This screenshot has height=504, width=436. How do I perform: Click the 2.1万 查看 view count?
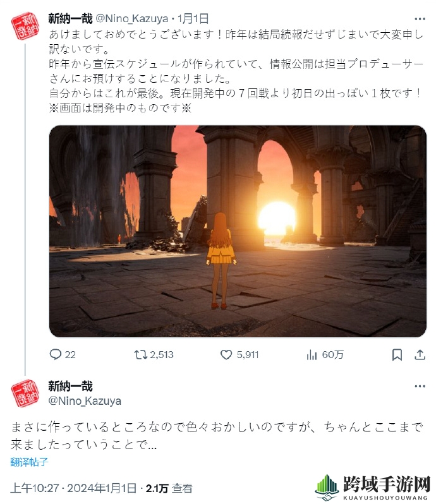[x=169, y=488]
